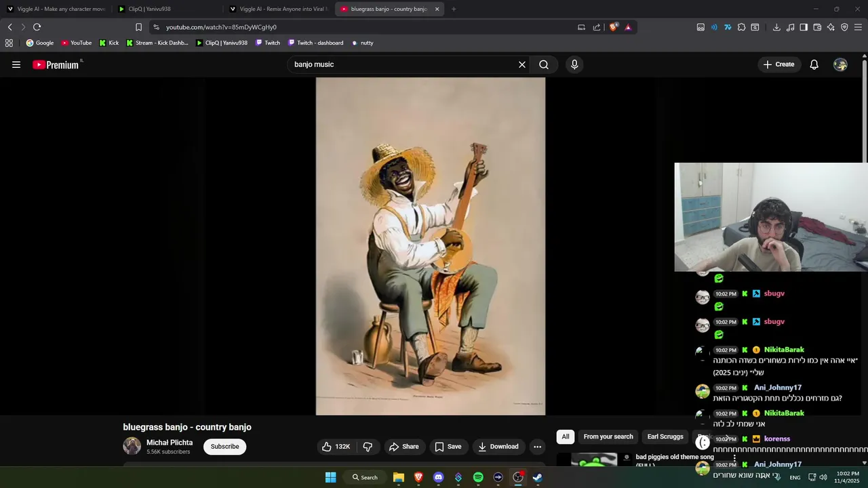The width and height of the screenshot is (868, 488).
Task: Open the Michał Plichta channel avatar
Action: tap(132, 446)
